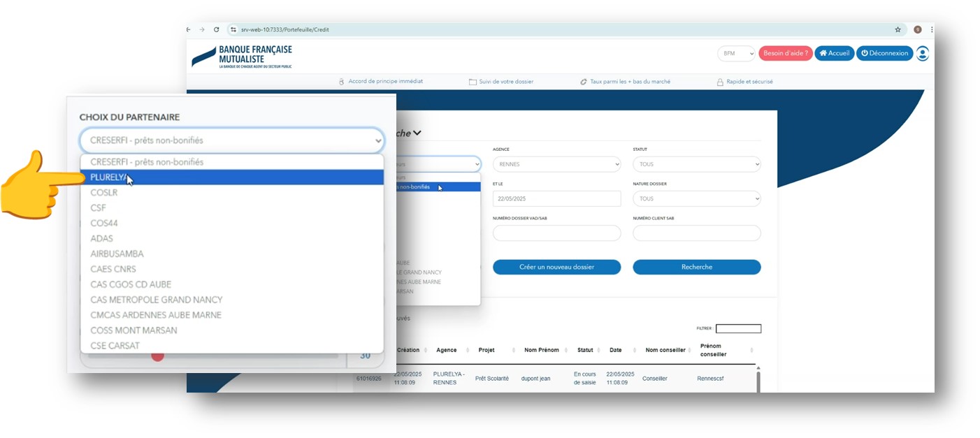Click the browser forward arrow
This screenshot has width=980, height=438.
pyautogui.click(x=203, y=30)
